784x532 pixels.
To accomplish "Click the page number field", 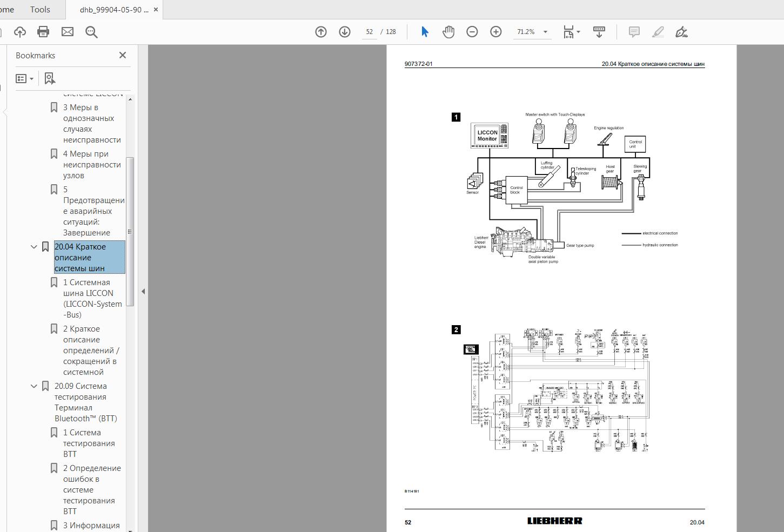I will [x=370, y=32].
